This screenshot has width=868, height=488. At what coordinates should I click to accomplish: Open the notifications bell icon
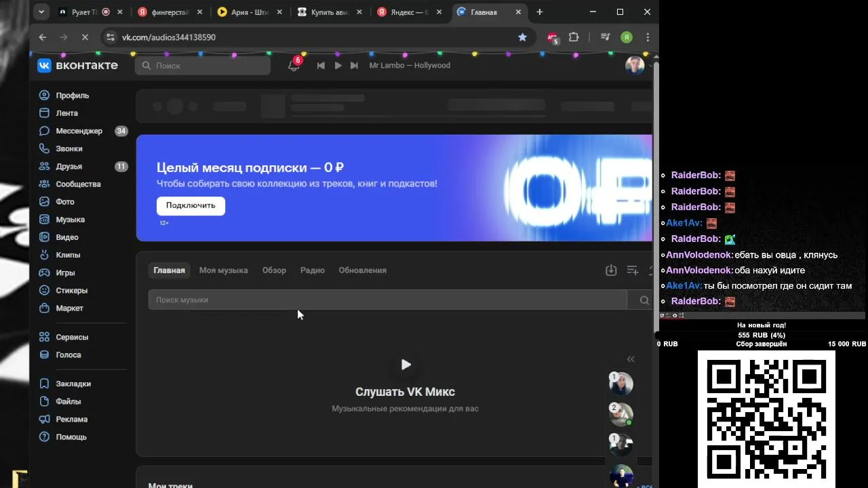(294, 66)
